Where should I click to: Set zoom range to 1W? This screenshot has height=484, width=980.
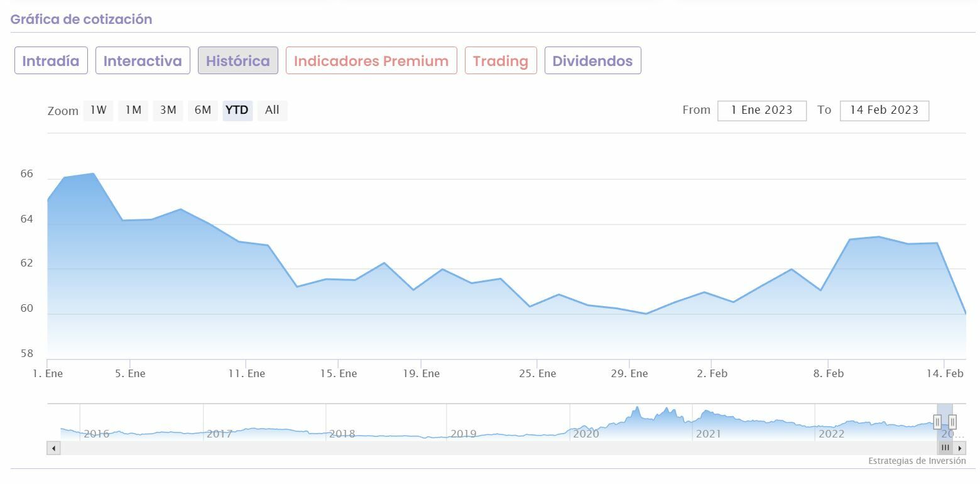click(98, 111)
